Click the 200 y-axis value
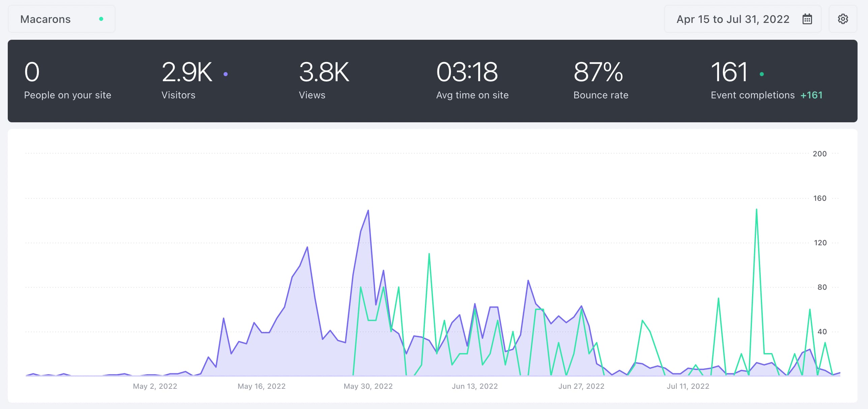The height and width of the screenshot is (409, 868). point(819,154)
